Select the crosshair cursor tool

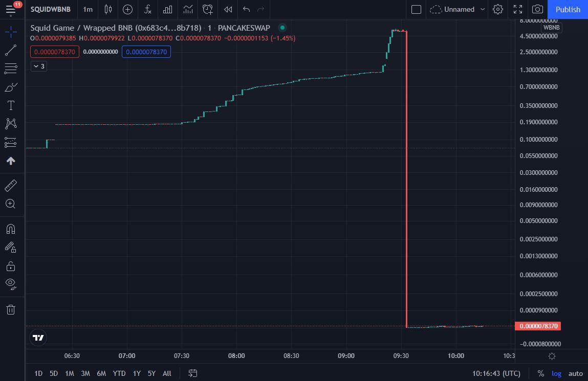click(11, 32)
